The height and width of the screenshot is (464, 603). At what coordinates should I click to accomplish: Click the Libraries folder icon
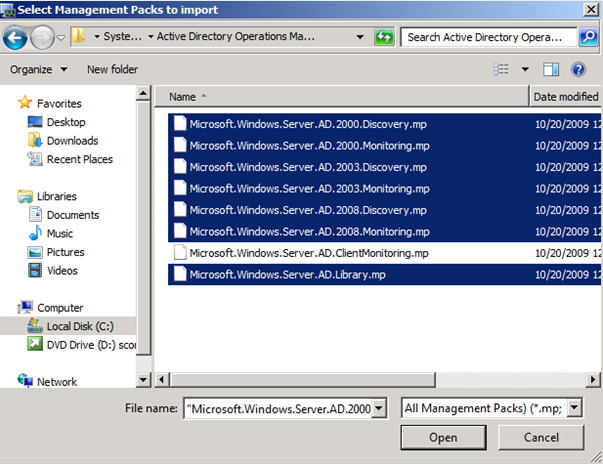[x=25, y=196]
